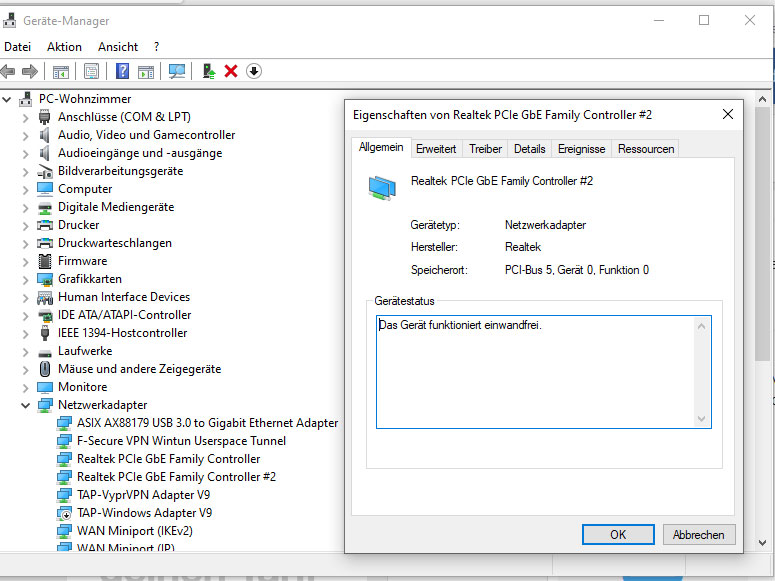Open the Datei menu

pyautogui.click(x=17, y=46)
